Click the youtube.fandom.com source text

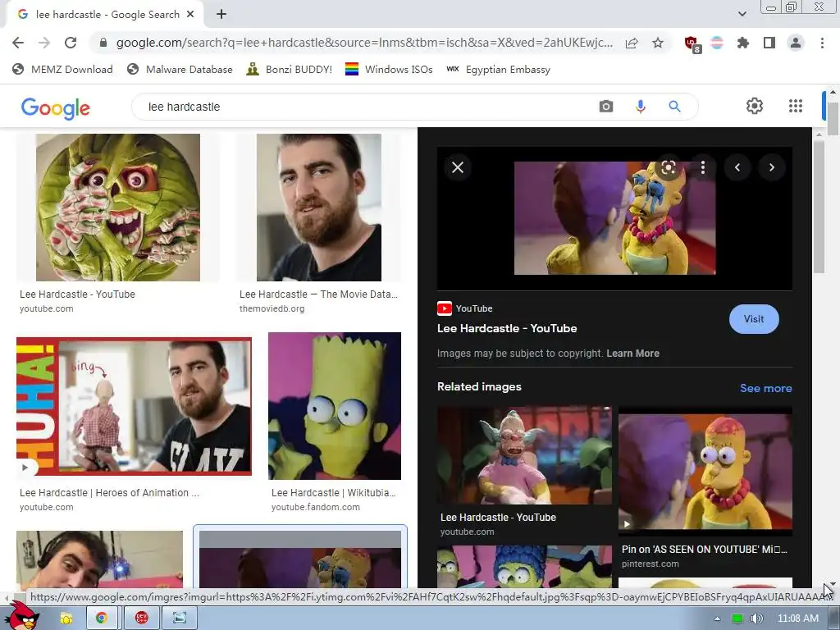pos(316,507)
